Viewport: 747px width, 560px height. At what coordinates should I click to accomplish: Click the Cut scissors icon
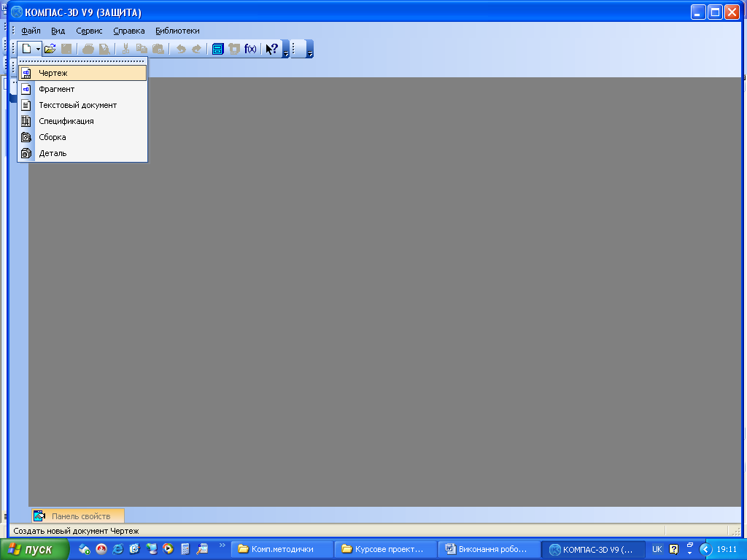125,49
